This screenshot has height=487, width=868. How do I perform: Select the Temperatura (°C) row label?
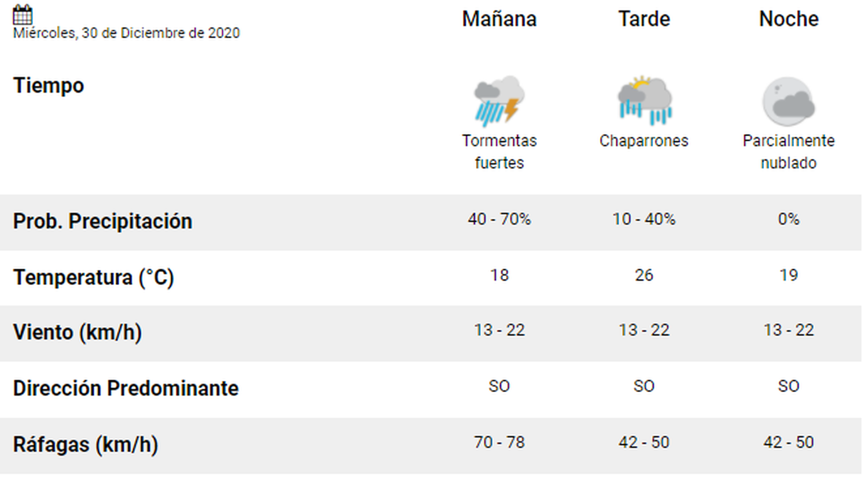[x=94, y=277]
